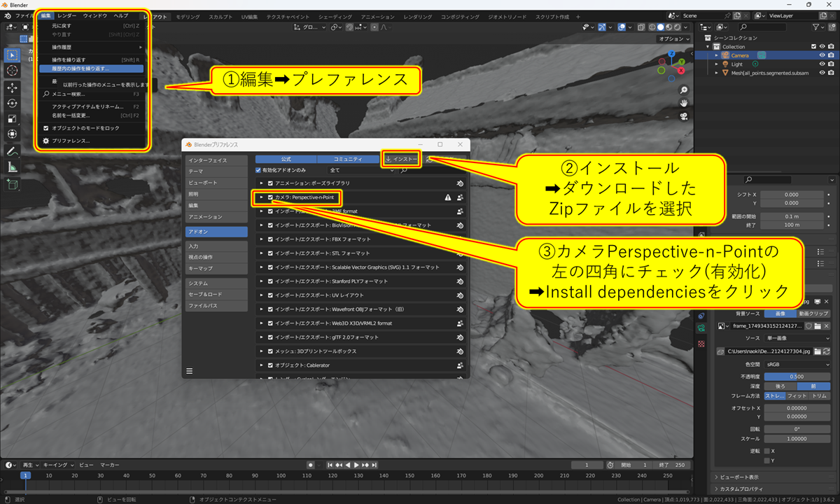The height and width of the screenshot is (504, 840).
Task: Switch to the スカルプト workspace tab
Action: click(x=220, y=15)
